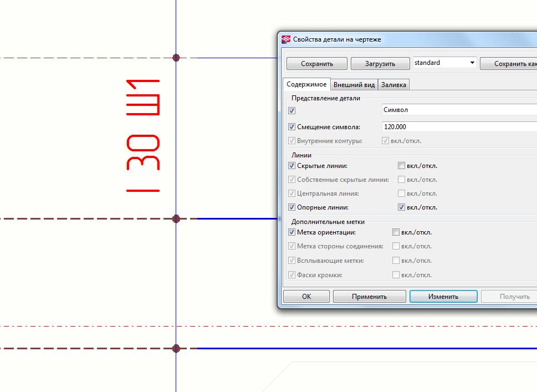The height and width of the screenshot is (392, 537).
Task: Toggle Фаски кромки вкл./откл. checkbox
Action: [x=396, y=275]
